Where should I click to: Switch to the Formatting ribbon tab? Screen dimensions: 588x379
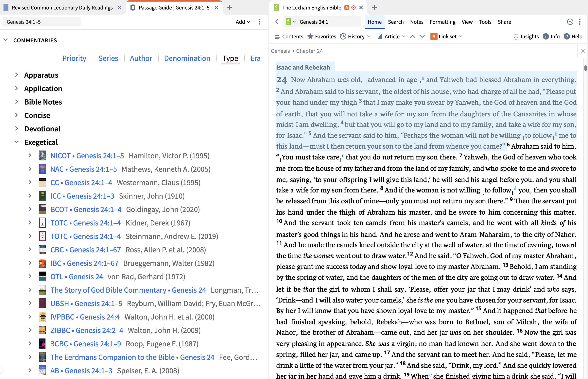pos(442,22)
